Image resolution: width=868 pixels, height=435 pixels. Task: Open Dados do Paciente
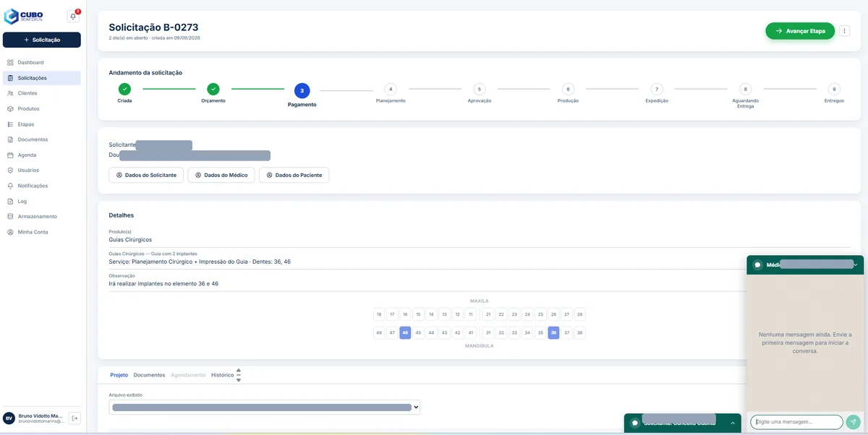pyautogui.click(x=294, y=175)
